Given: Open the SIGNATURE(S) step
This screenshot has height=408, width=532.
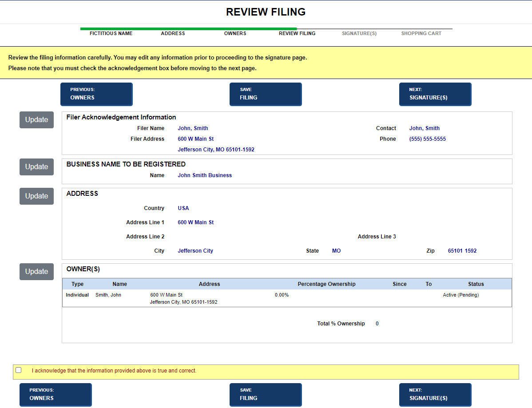Looking at the screenshot, I should pos(359,33).
